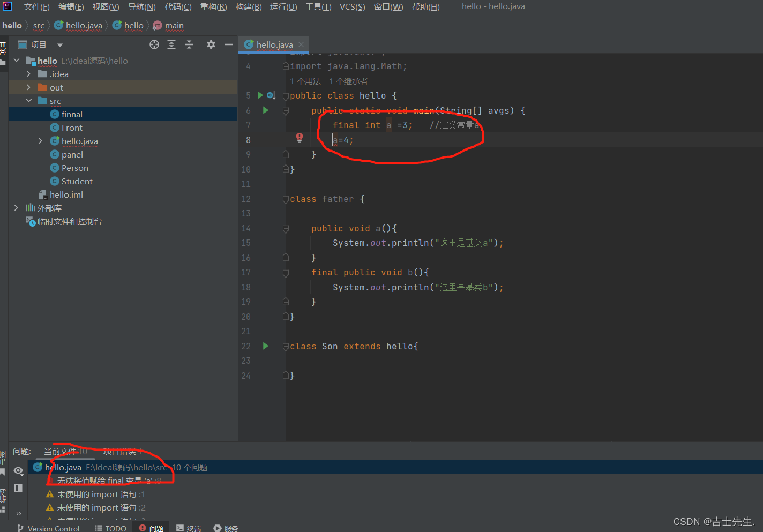Image resolution: width=763 pixels, height=532 pixels.
Task: Click run gutter arrow for main method
Action: (265, 110)
